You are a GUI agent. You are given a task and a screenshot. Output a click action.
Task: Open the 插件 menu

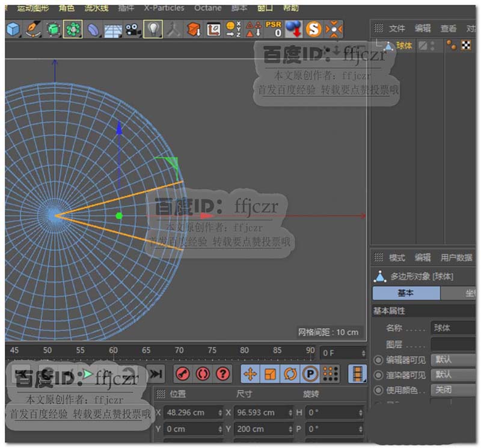point(126,8)
